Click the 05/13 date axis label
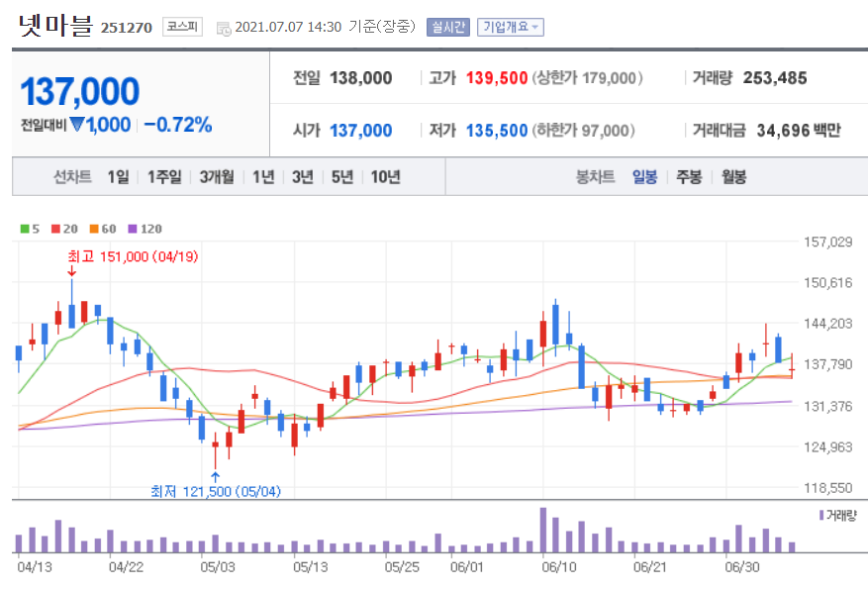This screenshot has width=868, height=589. pos(310,567)
